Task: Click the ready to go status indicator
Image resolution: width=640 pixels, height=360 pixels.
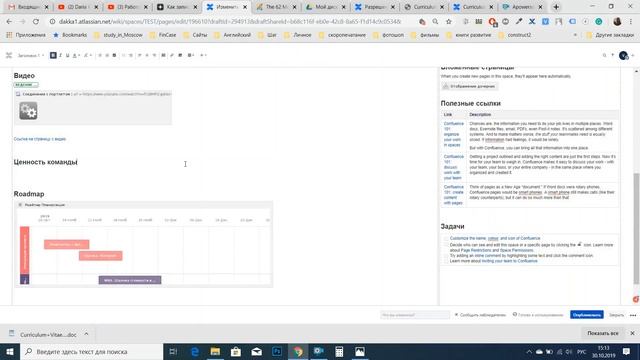Action: pyautogui.click(x=538, y=315)
